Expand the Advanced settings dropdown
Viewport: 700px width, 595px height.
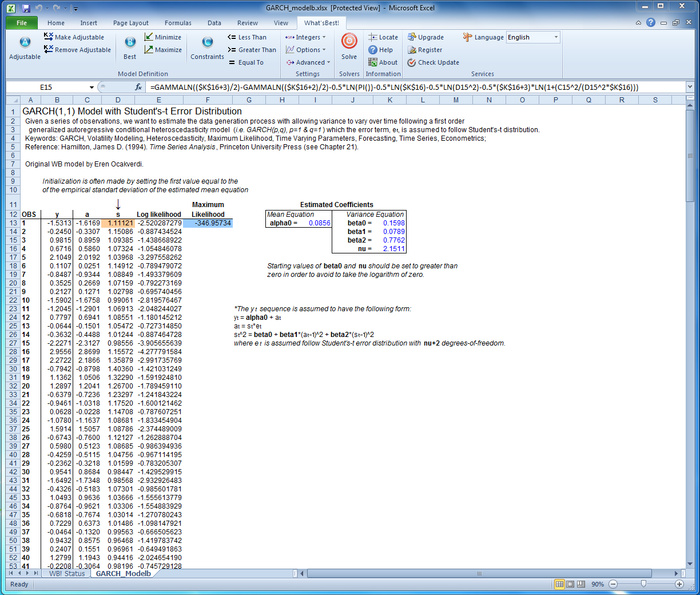[309, 62]
